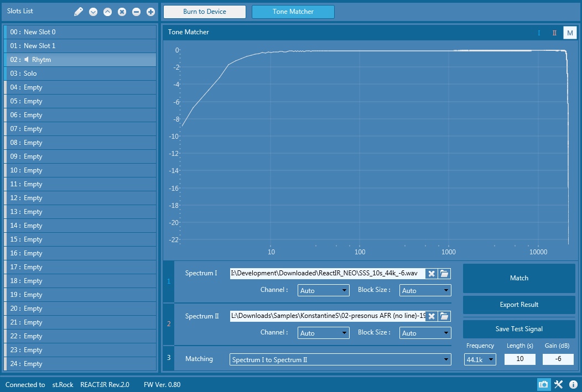The width and height of the screenshot is (582, 392).
Task: Toggle the M matched curve display
Action: (570, 33)
